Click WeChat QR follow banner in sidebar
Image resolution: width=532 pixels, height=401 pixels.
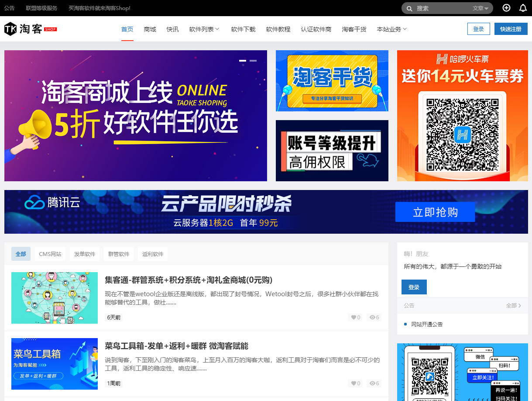[462, 372]
